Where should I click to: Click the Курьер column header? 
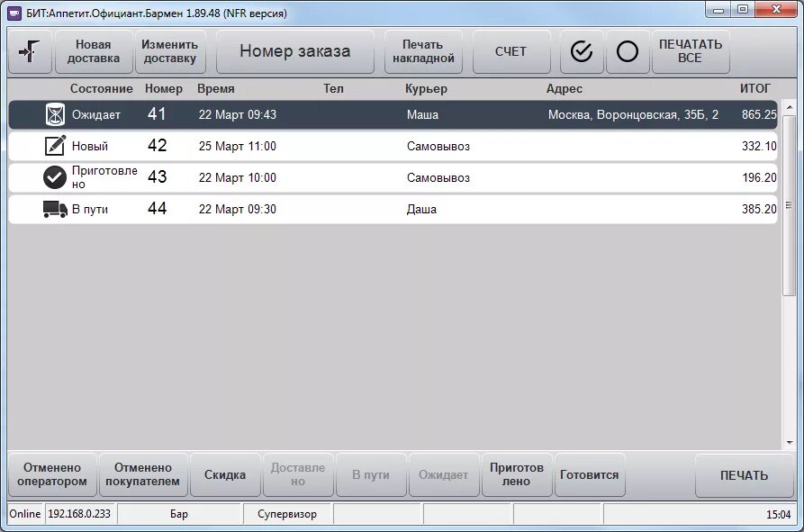426,88
